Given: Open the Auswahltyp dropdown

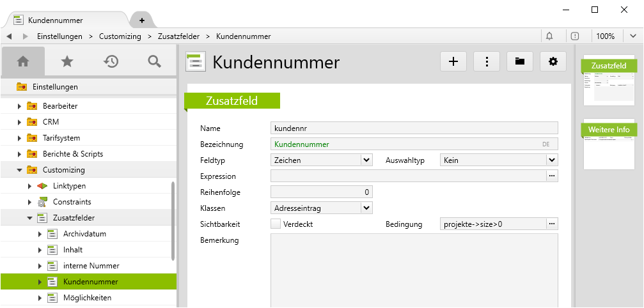Looking at the screenshot, I should (551, 160).
